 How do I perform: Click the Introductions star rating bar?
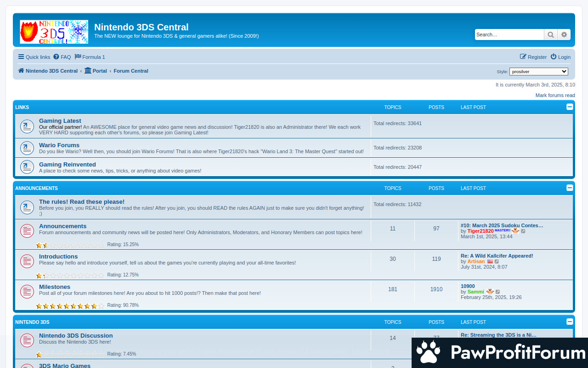[x=70, y=276]
